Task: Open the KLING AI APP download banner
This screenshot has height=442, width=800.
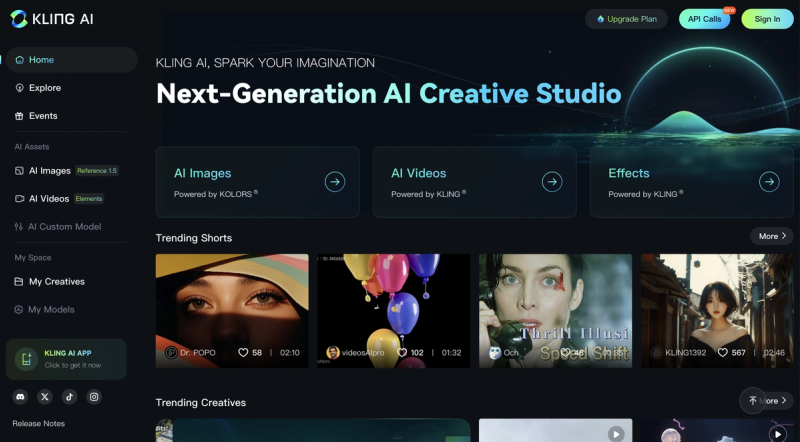Action: click(x=66, y=359)
